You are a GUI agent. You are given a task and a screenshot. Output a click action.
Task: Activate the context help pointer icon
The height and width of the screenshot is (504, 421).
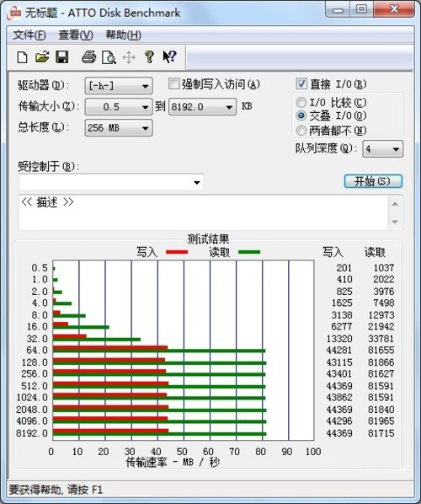[169, 57]
